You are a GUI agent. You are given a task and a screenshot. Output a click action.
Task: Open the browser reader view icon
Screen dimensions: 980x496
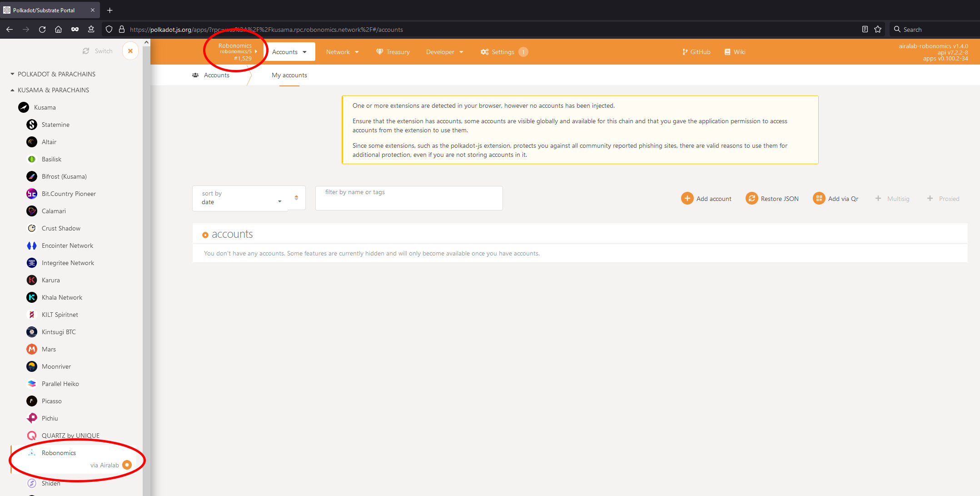[865, 29]
